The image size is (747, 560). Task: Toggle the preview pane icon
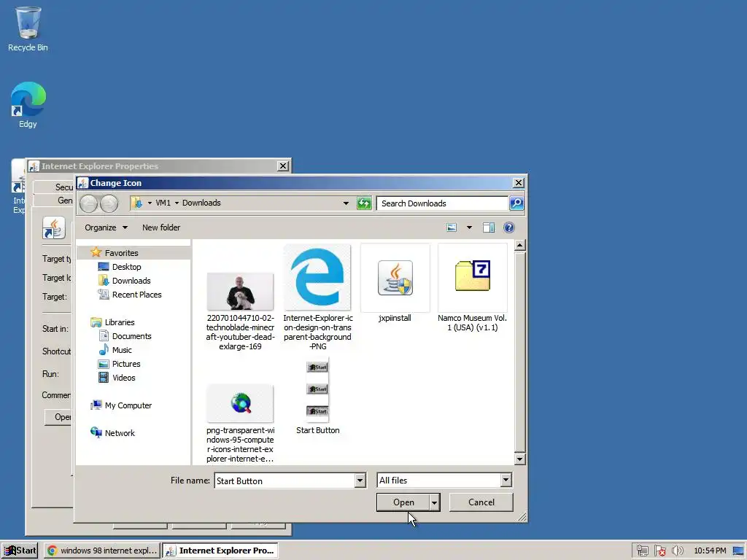coord(489,227)
